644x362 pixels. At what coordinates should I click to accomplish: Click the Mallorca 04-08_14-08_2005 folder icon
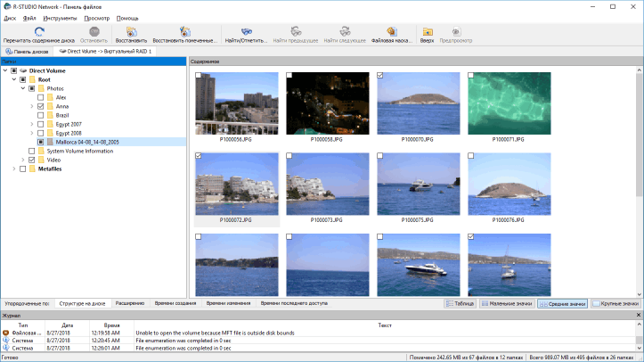coord(50,142)
